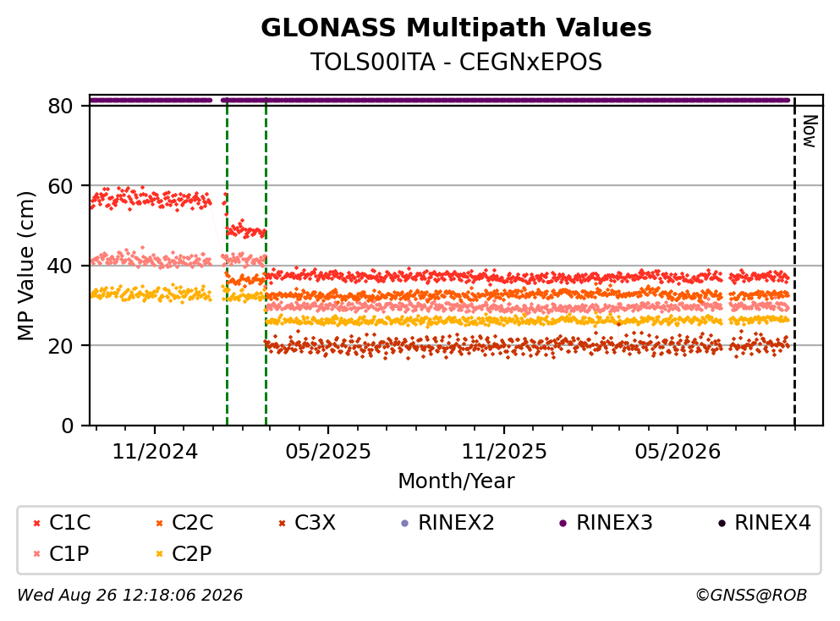Click the GLONASS Multipath Values title
Screen dimensions: 840x621
tap(456, 27)
